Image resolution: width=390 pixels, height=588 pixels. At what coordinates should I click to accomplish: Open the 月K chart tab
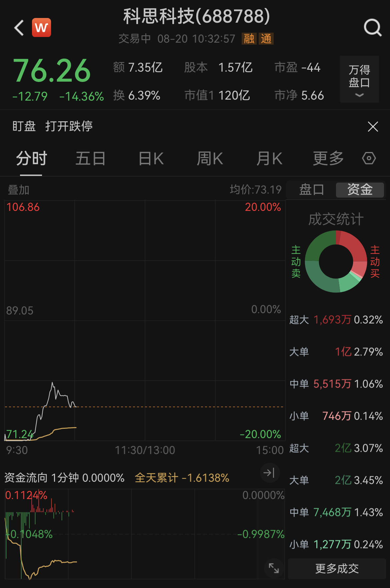click(269, 158)
